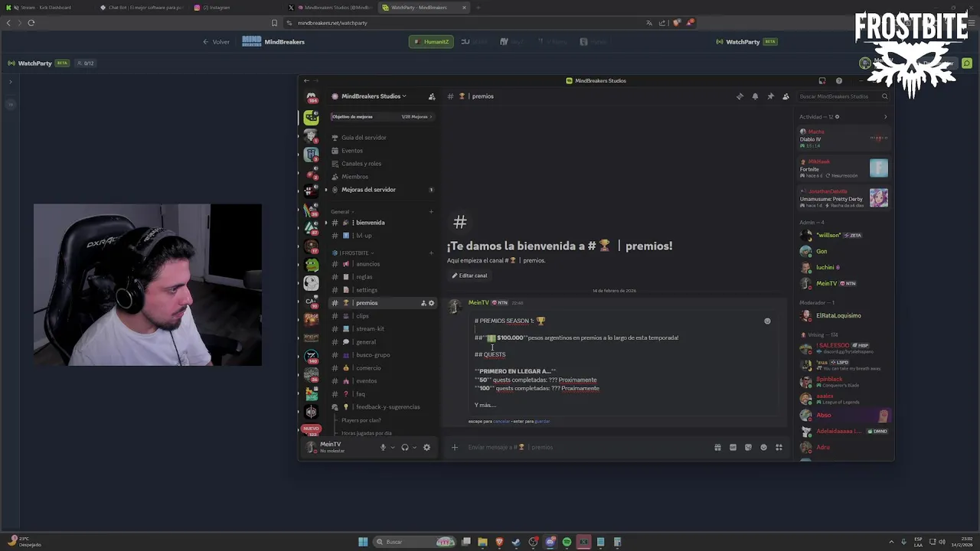
Task: Open sticker picker in message bar
Action: (x=748, y=448)
